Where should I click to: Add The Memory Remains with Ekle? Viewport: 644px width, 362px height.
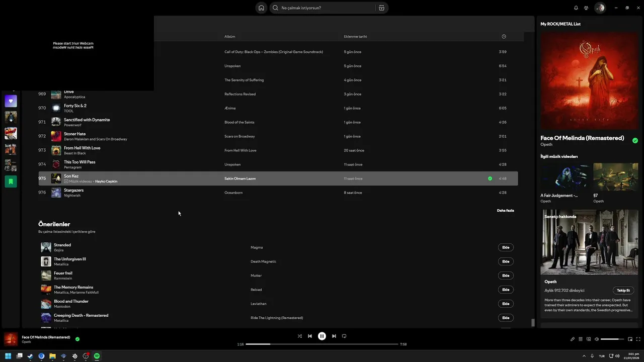[506, 290]
